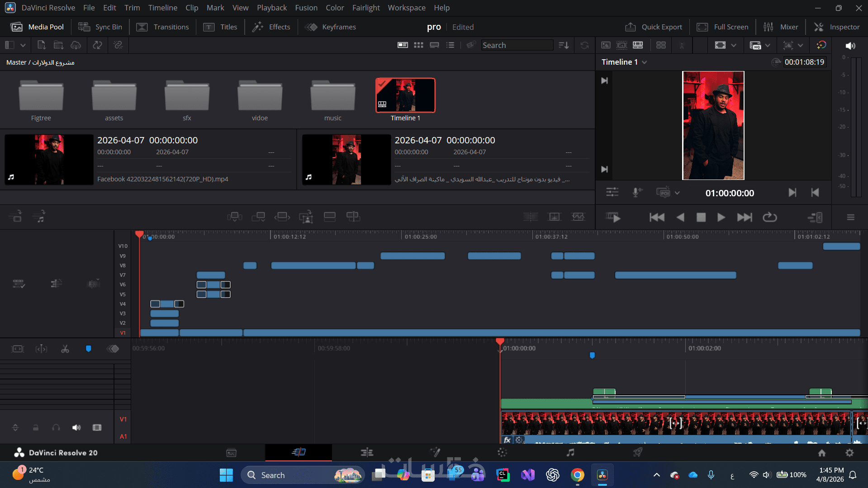868x488 pixels.
Task: Open the Project Manager home icon
Action: click(822, 453)
